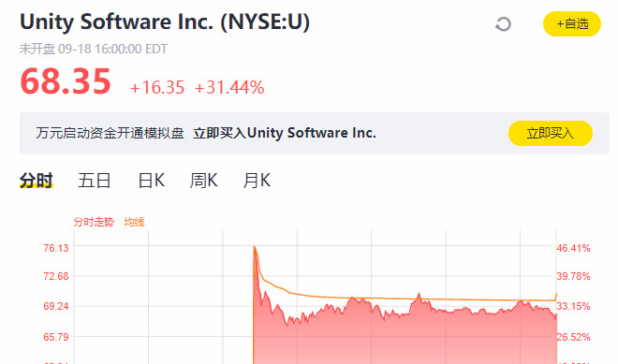618x364 pixels.
Task: Click the +31.44% change percentage
Action: pos(229,87)
